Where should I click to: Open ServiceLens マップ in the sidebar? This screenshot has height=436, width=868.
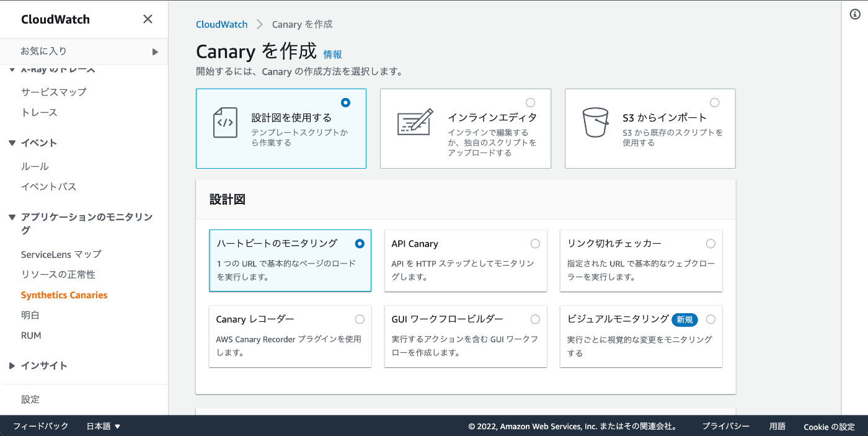click(61, 254)
